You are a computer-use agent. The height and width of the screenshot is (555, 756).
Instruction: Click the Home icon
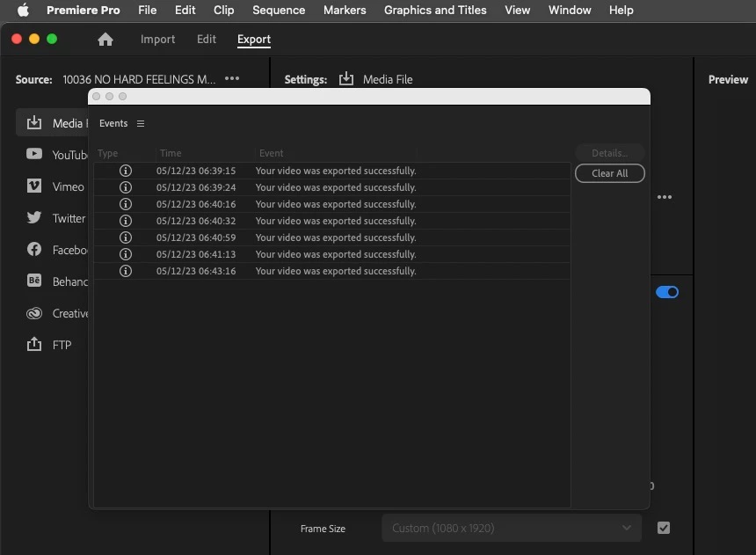coord(105,39)
